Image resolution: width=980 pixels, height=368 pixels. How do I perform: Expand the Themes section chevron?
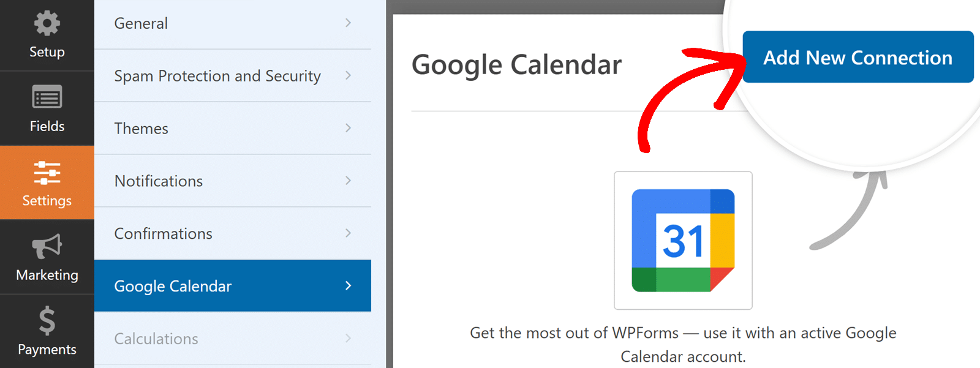click(x=348, y=128)
